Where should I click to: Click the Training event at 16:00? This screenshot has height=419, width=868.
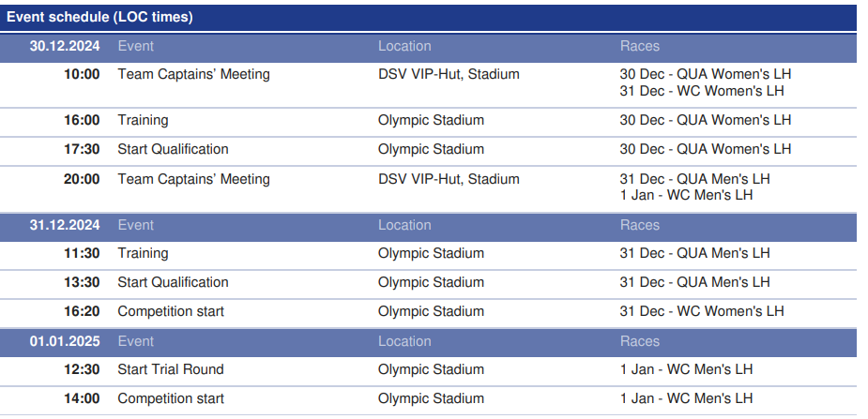[x=143, y=120]
